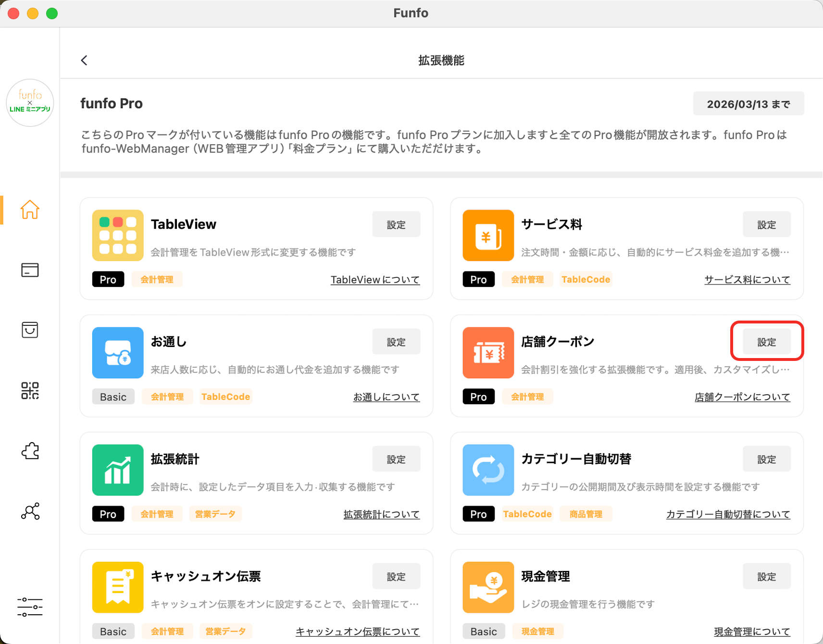Click the TableCode tag on サービス料 card
The height and width of the screenshot is (644, 823).
click(x=586, y=279)
